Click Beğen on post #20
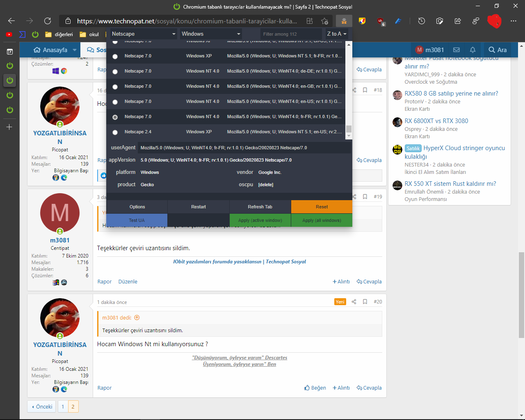Screen dimensions: 525x420 pyautogui.click(x=315, y=388)
